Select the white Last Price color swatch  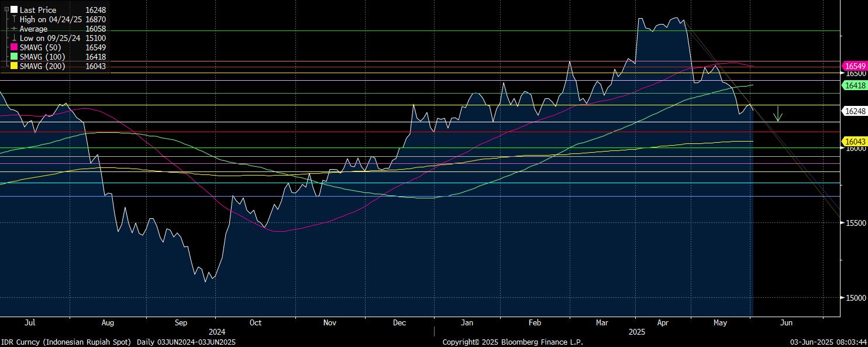click(14, 10)
